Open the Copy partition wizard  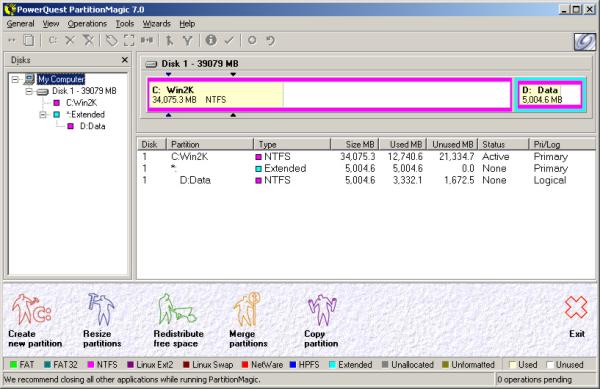point(322,310)
